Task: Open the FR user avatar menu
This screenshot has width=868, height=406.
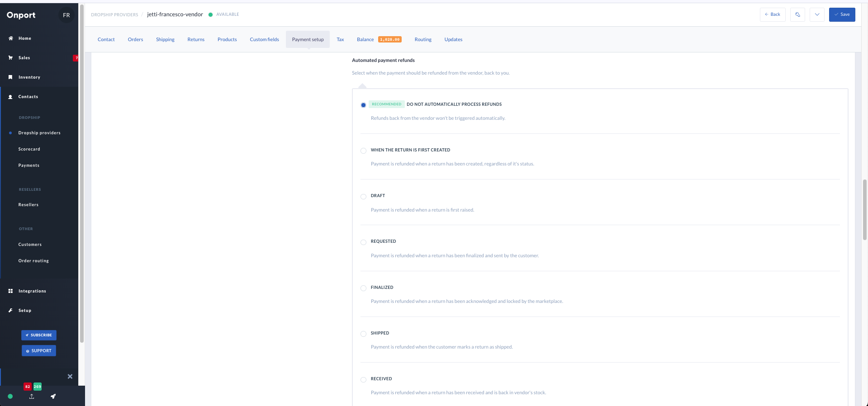Action: point(66,15)
